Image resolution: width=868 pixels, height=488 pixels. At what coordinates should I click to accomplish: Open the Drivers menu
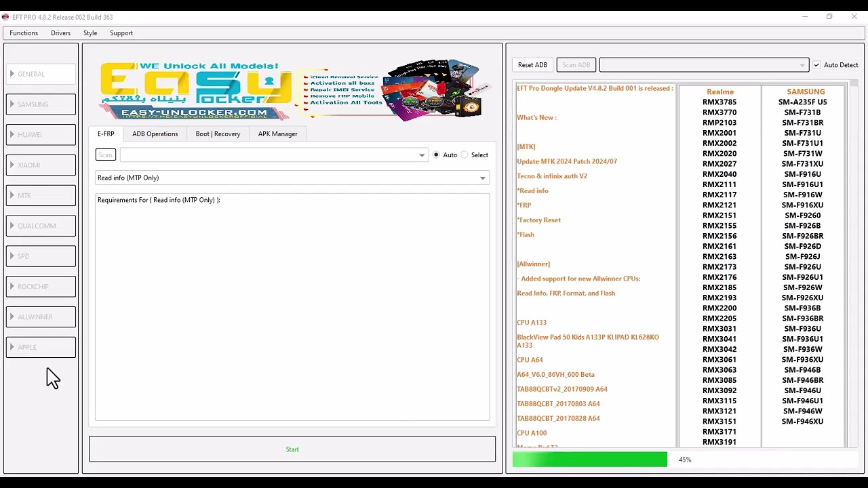pyautogui.click(x=60, y=33)
